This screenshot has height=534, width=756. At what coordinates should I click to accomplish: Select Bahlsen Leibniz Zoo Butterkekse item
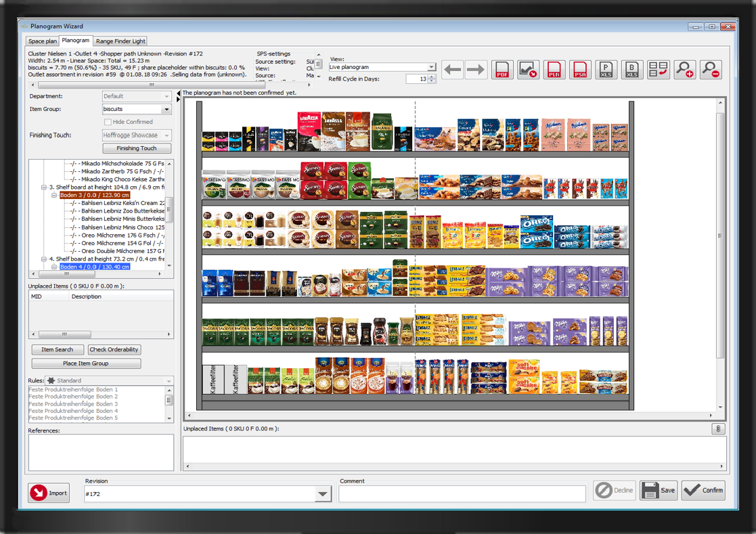click(x=123, y=211)
